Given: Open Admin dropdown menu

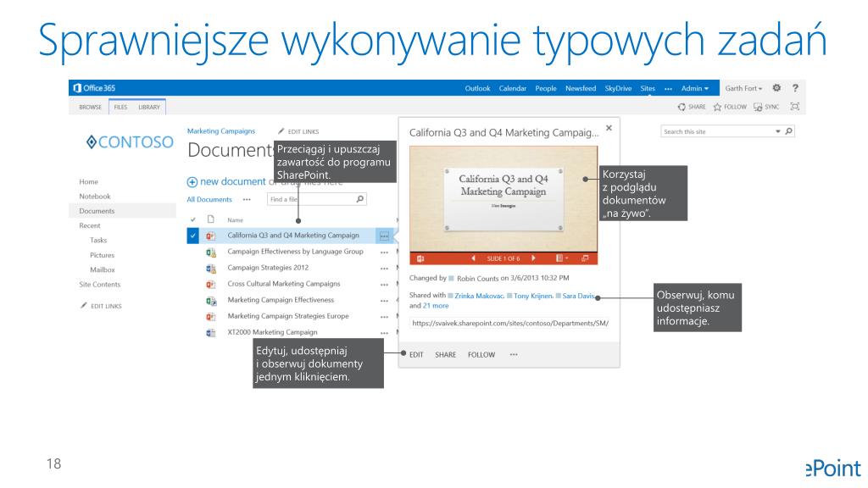Looking at the screenshot, I should 695,88.
